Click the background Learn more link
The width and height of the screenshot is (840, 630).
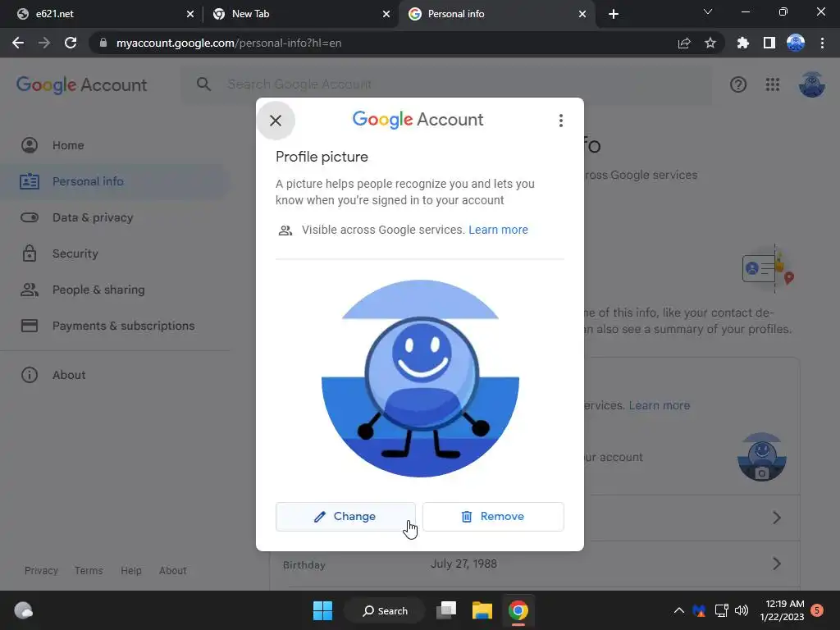pos(660,405)
